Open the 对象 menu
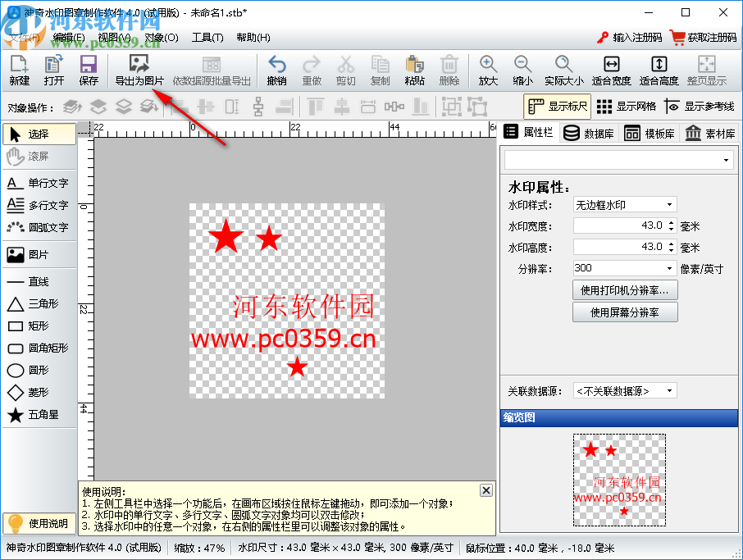743x560 pixels. click(160, 37)
